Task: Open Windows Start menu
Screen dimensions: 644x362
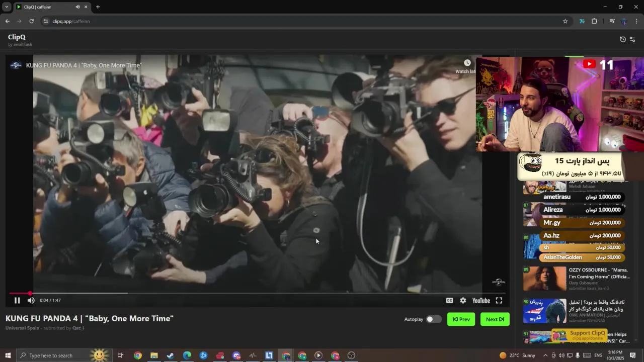Action: coord(8,355)
